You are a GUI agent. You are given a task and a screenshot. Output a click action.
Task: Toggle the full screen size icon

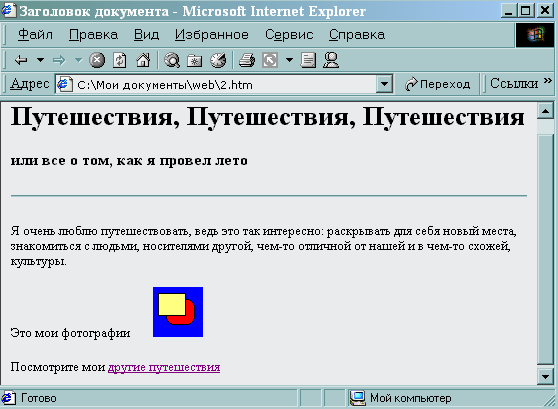[x=270, y=60]
